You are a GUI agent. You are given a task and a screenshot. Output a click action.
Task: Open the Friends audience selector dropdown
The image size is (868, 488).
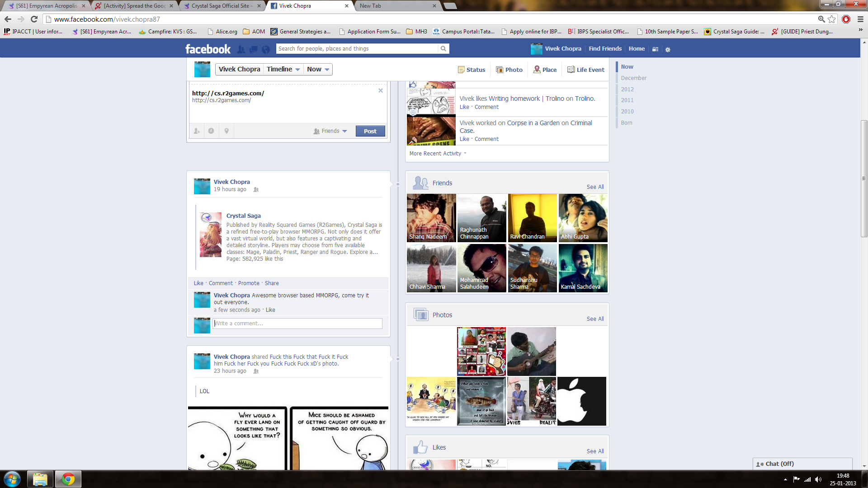click(330, 131)
